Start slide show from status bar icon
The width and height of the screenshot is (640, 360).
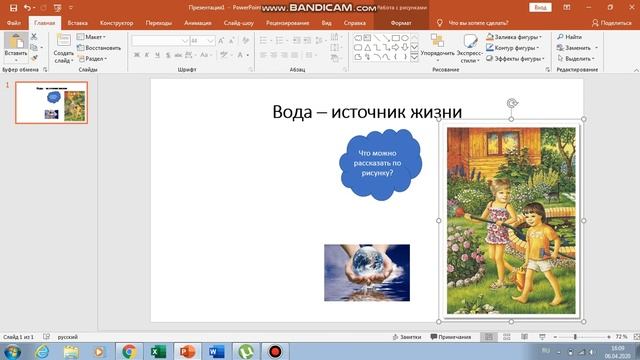point(542,337)
